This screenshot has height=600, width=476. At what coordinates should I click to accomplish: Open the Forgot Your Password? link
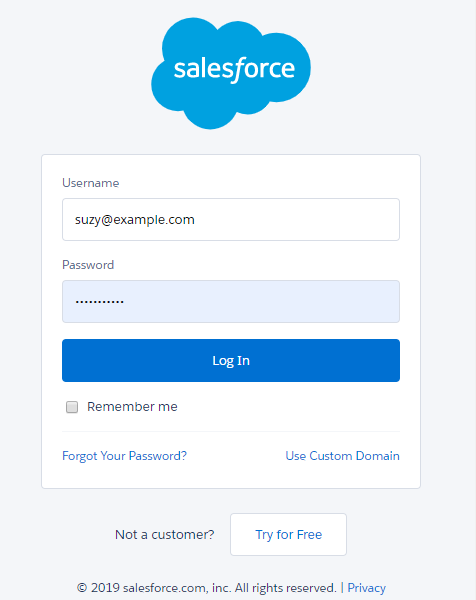point(124,456)
